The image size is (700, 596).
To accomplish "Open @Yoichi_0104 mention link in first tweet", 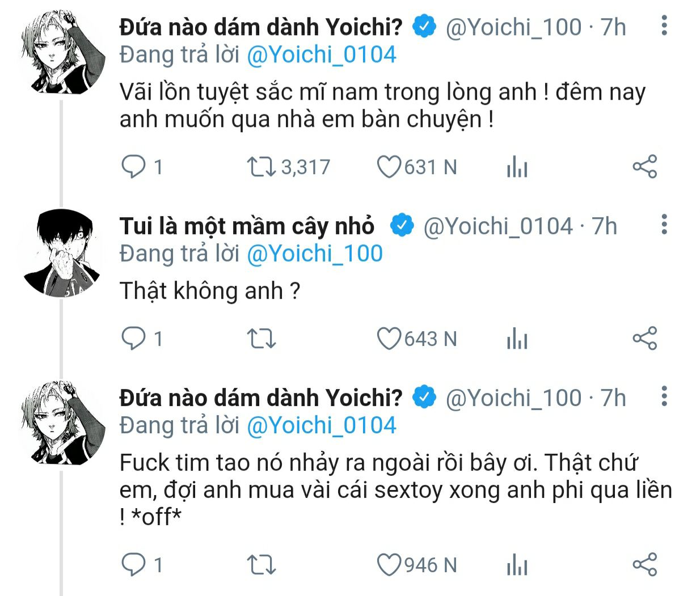I will coord(321,55).
